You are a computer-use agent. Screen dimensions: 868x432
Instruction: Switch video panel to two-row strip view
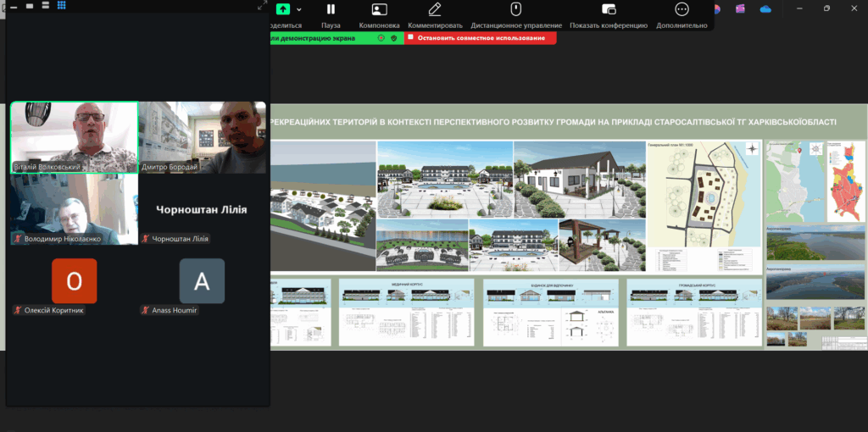point(45,5)
